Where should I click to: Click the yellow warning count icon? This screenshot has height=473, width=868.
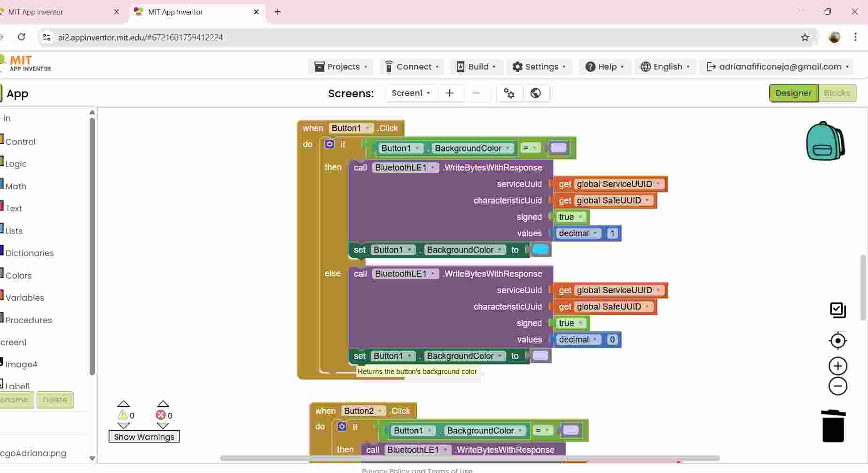123,415
